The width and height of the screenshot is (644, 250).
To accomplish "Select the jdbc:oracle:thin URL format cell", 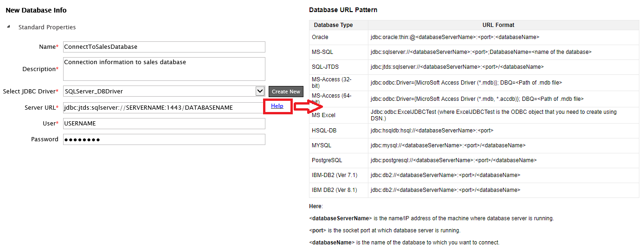I will tap(503, 37).
